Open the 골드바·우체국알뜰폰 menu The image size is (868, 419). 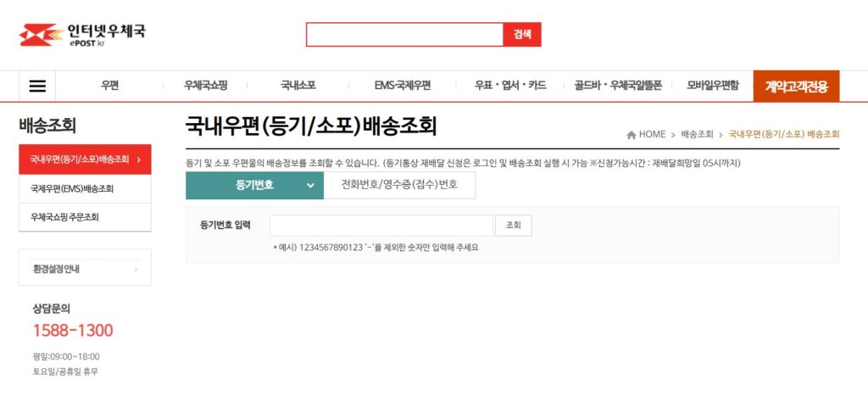tap(618, 86)
